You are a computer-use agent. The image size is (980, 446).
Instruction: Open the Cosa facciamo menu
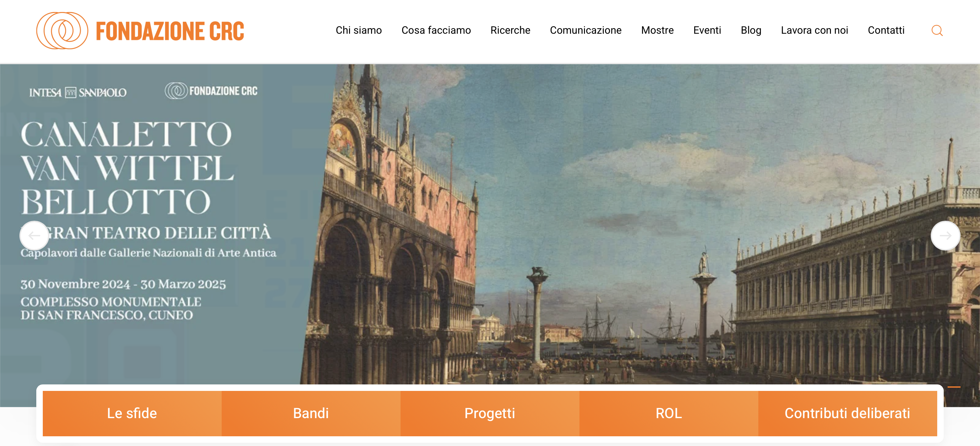436,30
